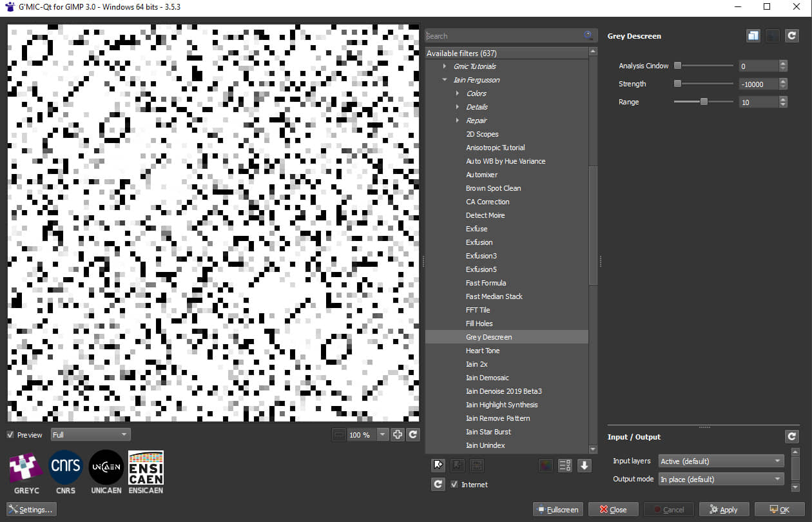Click the UNICAEN logo
Viewport: 812px width, 522px height.
pyautogui.click(x=106, y=472)
